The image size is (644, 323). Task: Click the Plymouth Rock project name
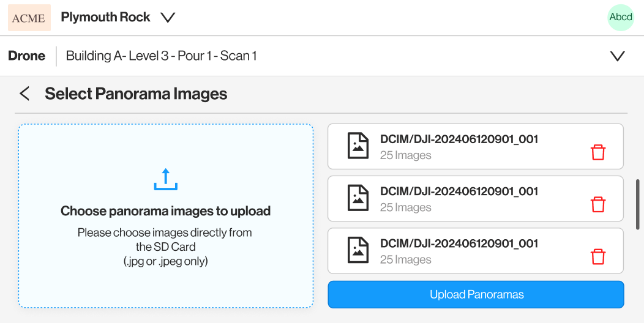click(105, 17)
